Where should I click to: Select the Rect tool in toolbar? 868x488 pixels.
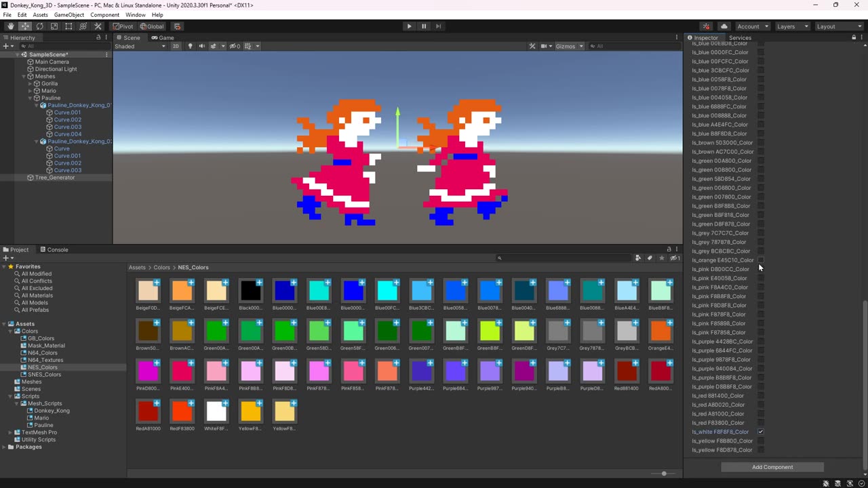(x=68, y=26)
